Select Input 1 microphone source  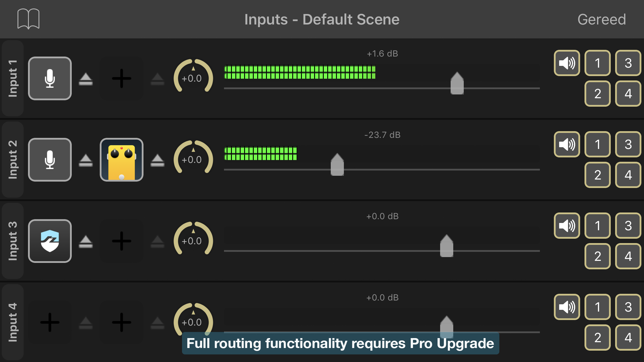[x=50, y=78]
